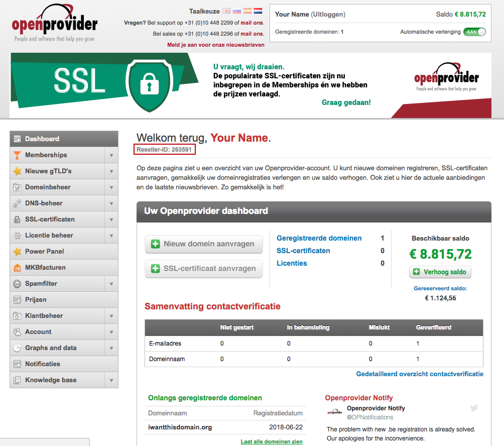Click the Twitter bird icon
This screenshot has height=446, width=504.
click(474, 408)
